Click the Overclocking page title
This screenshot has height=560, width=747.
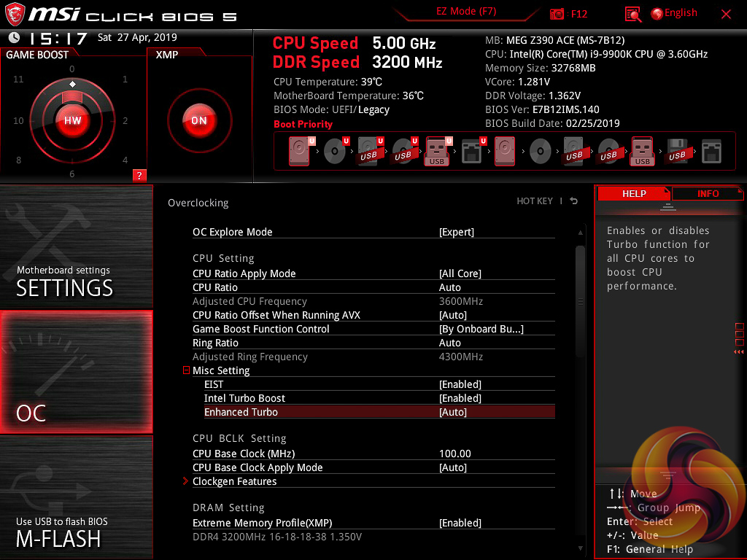(198, 203)
